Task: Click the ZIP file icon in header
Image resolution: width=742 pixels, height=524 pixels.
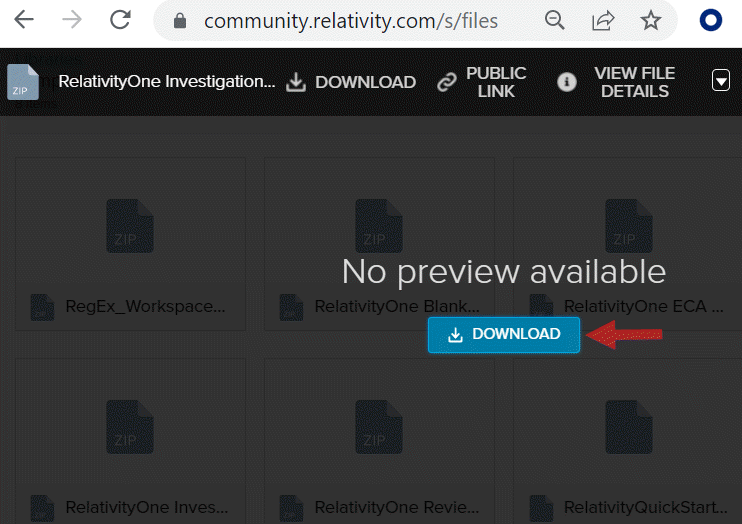Action: point(23,82)
